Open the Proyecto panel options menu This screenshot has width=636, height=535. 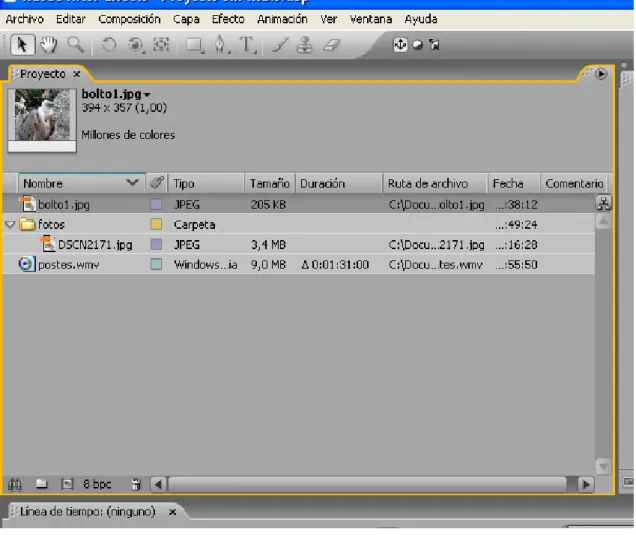[601, 74]
